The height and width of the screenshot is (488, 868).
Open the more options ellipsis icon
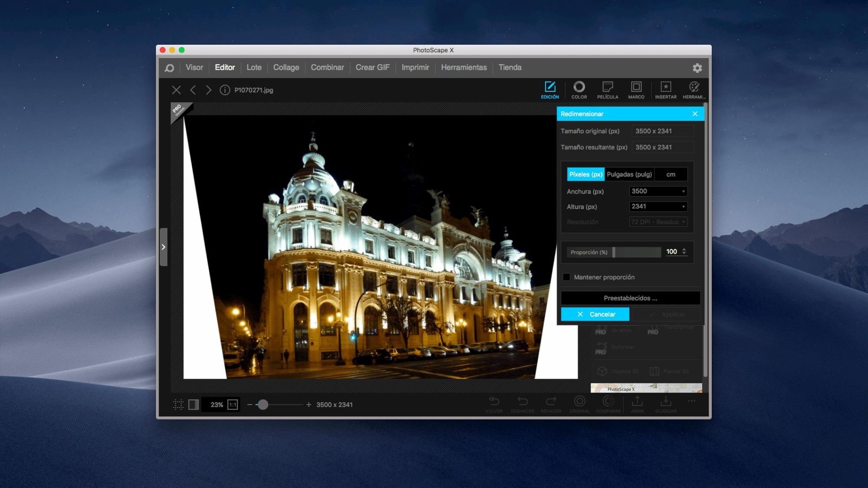click(x=691, y=401)
